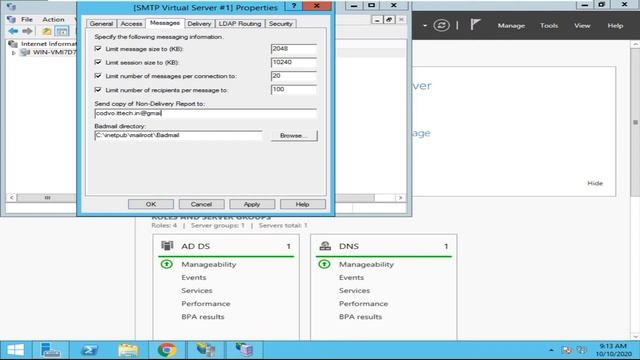Image resolution: width=640 pixels, height=360 pixels.
Task: Click the Badmail directory path field
Action: coord(178,135)
